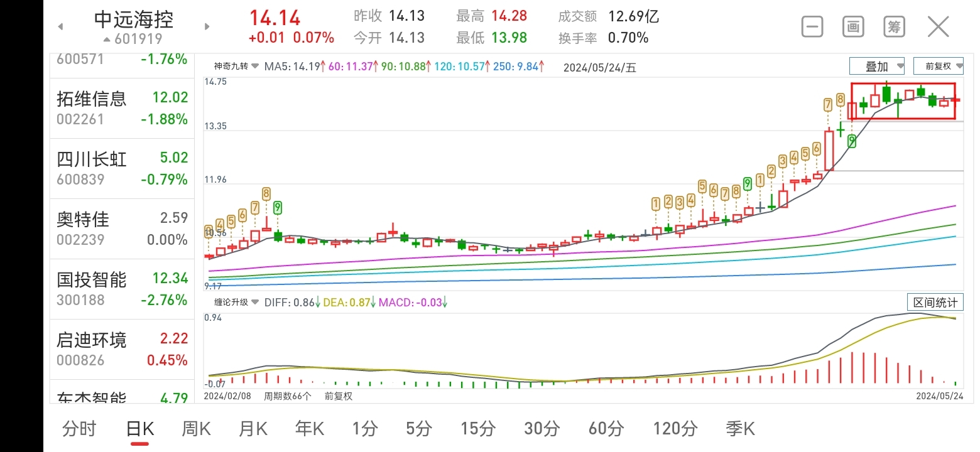
Task: Switch to the 季K tab
Action: click(x=740, y=429)
